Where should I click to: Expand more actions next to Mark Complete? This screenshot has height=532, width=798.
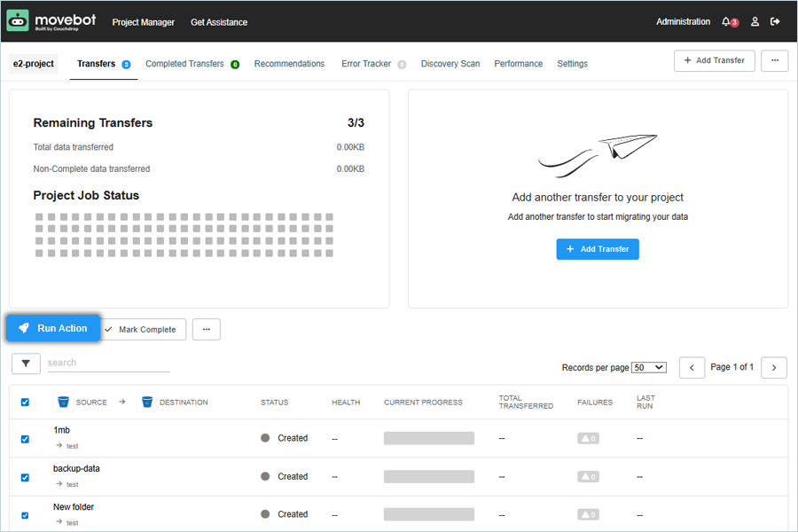tap(206, 329)
